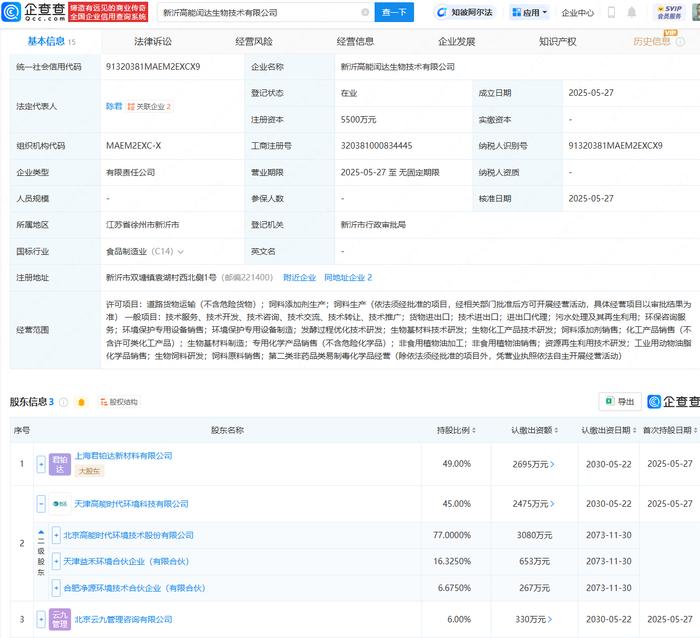Viewport: 700px width, 638px height.
Task: Click 云九管理 purple logo thumbnail
Action: coord(60,620)
